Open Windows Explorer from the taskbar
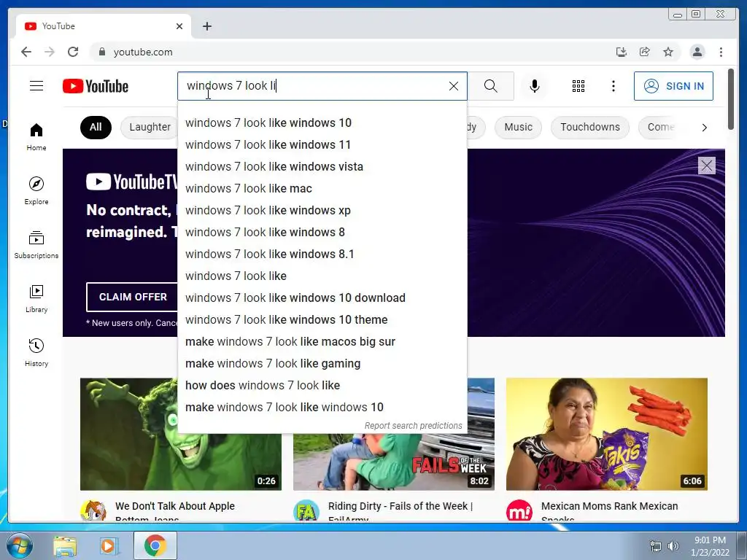The image size is (747, 560). [65, 546]
